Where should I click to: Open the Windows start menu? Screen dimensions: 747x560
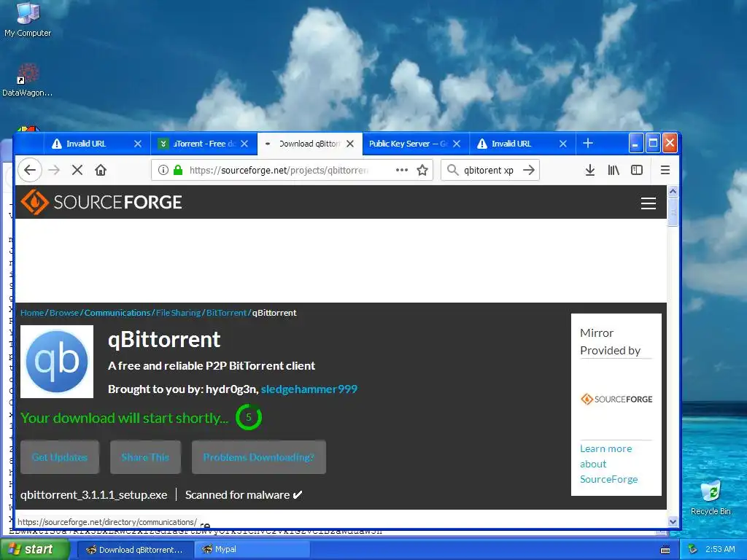pos(35,549)
